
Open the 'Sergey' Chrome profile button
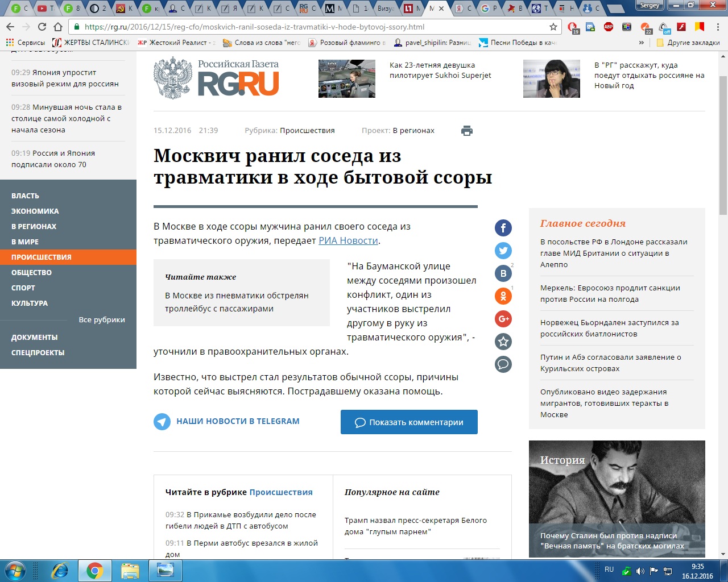pyautogui.click(x=649, y=6)
